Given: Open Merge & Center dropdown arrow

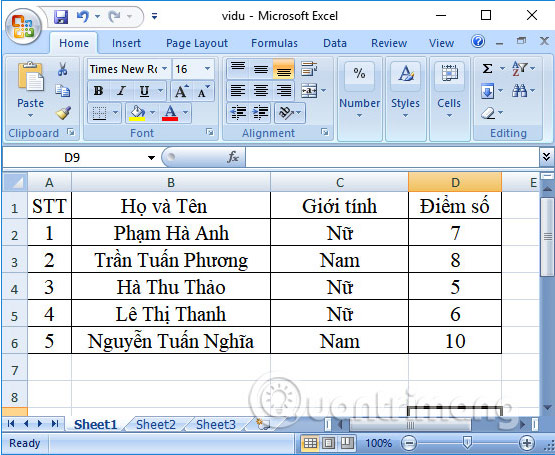Looking at the screenshot, I should point(324,91).
